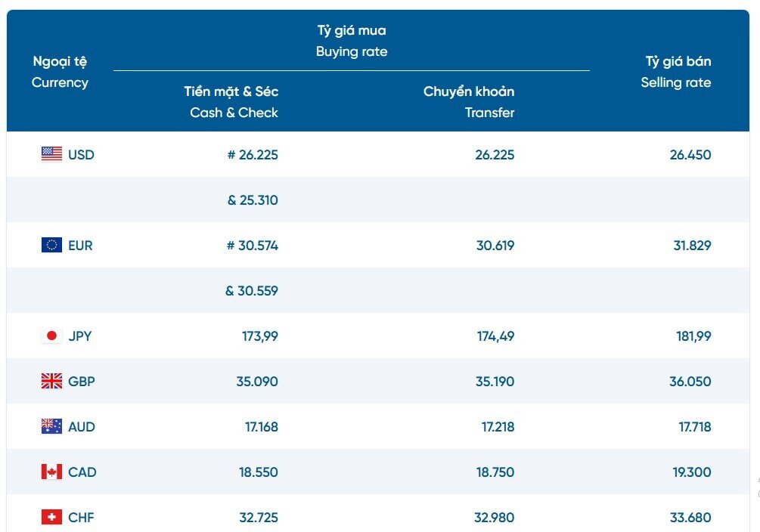Select the GBP cash rate 35.090

point(257,382)
